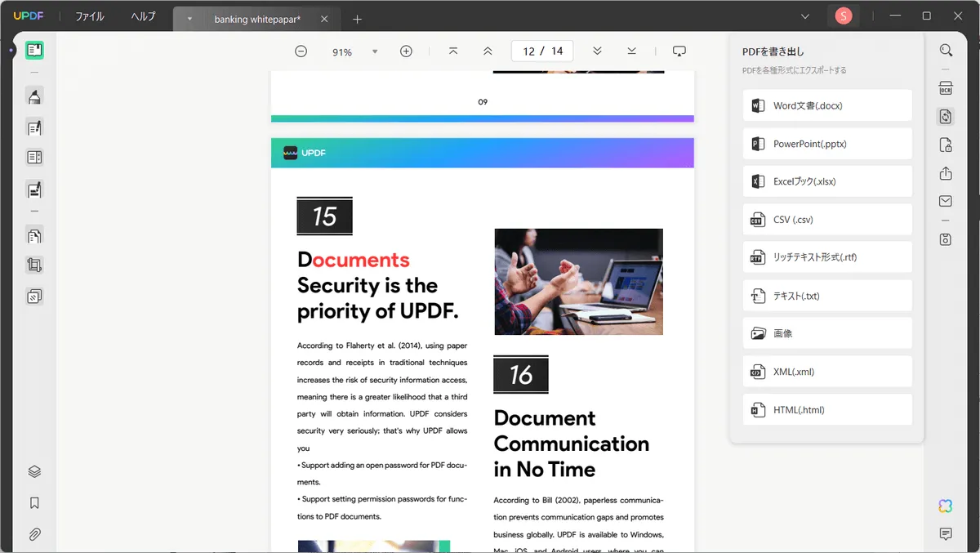980x553 pixels.
Task: Open the Share file icon
Action: click(x=946, y=173)
